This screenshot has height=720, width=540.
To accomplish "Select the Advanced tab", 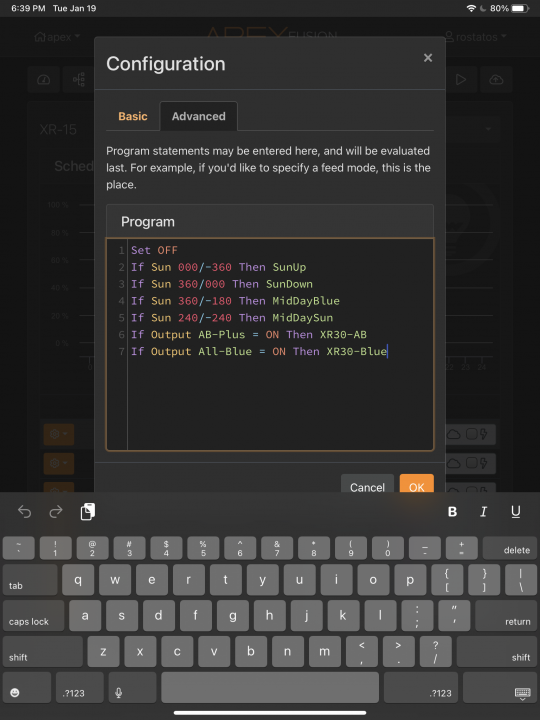I will coord(198,116).
